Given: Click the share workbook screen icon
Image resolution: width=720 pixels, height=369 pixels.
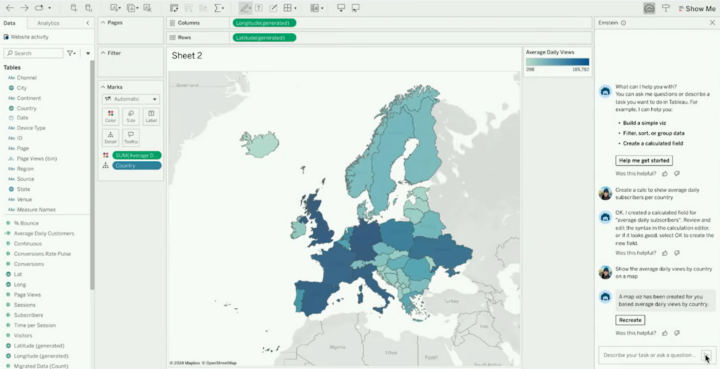Looking at the screenshot, I should 355,8.
